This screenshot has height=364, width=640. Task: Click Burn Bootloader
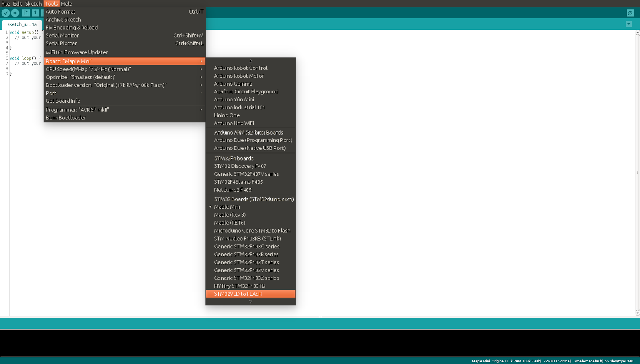66,117
